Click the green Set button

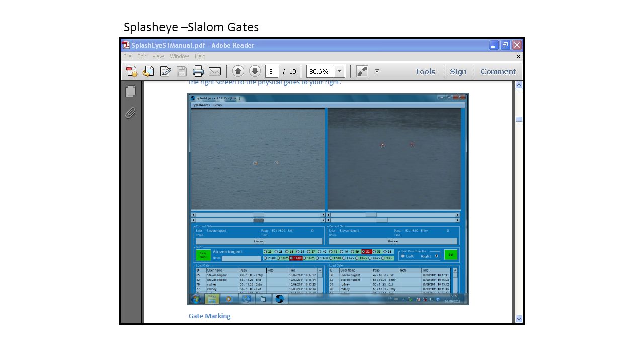tap(451, 255)
